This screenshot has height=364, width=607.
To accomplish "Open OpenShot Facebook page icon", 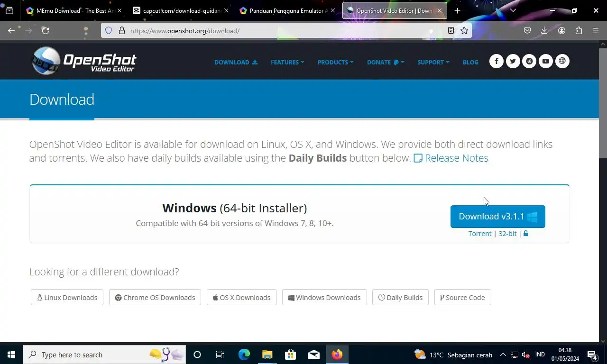I will [497, 61].
